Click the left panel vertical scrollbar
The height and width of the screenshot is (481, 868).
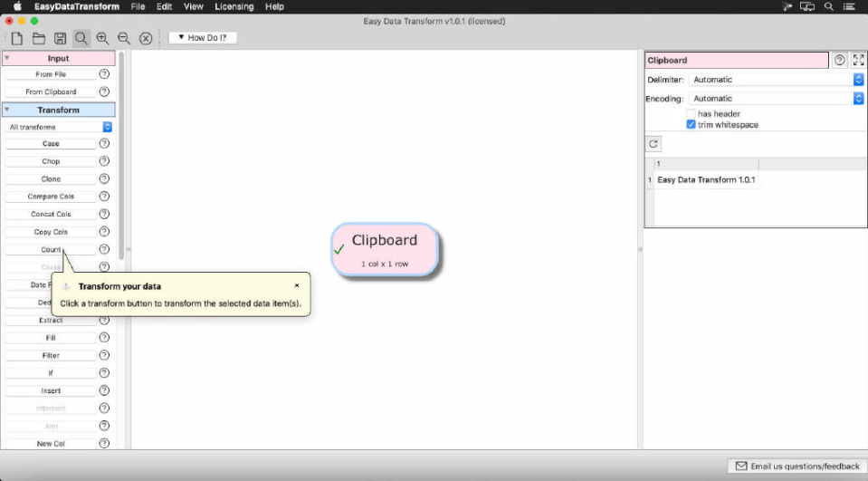coord(122,155)
